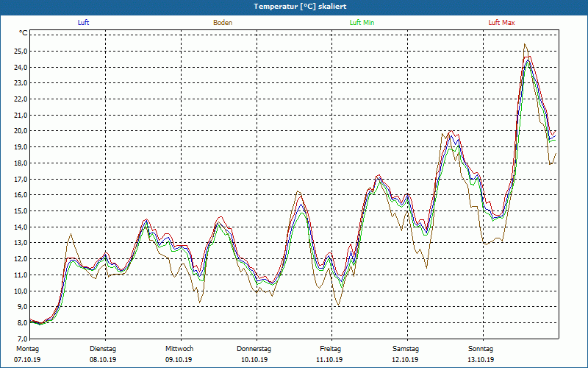Click the '22,0' y-axis value
The width and height of the screenshot is (588, 368).
[x=21, y=99]
